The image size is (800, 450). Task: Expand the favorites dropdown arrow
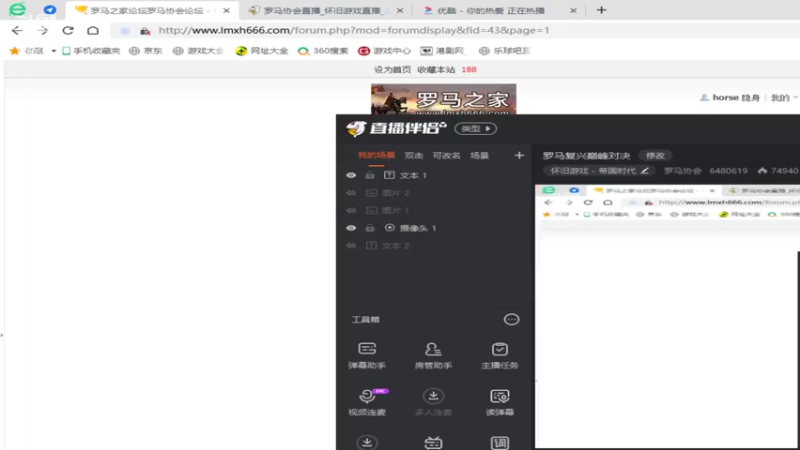53,51
